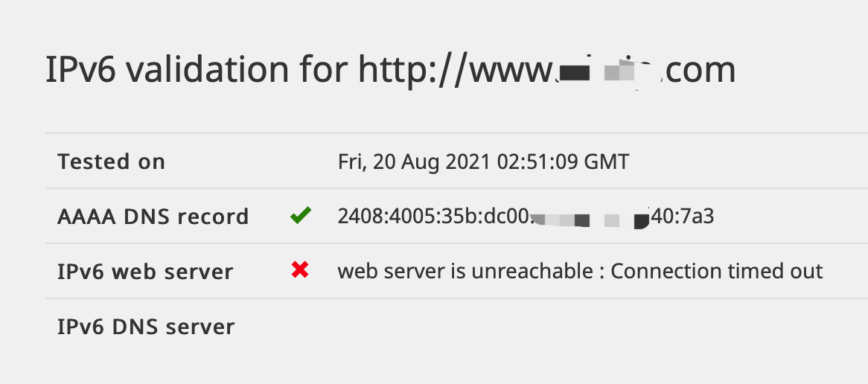
Task: Click the 'GMT' timezone text
Action: coord(607,162)
